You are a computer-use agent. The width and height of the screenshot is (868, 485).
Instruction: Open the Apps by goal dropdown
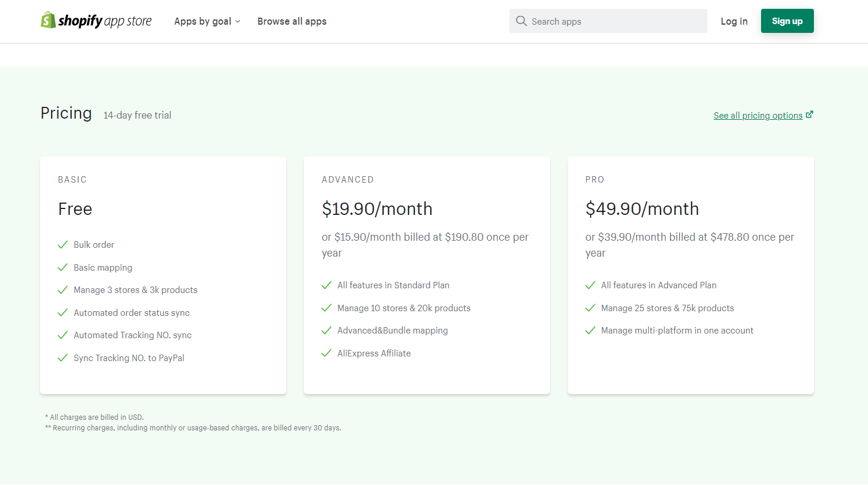coord(207,21)
